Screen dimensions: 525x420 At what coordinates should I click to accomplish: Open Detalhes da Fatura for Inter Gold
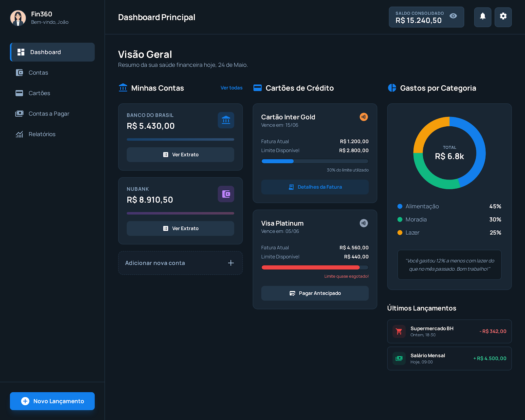tap(315, 187)
